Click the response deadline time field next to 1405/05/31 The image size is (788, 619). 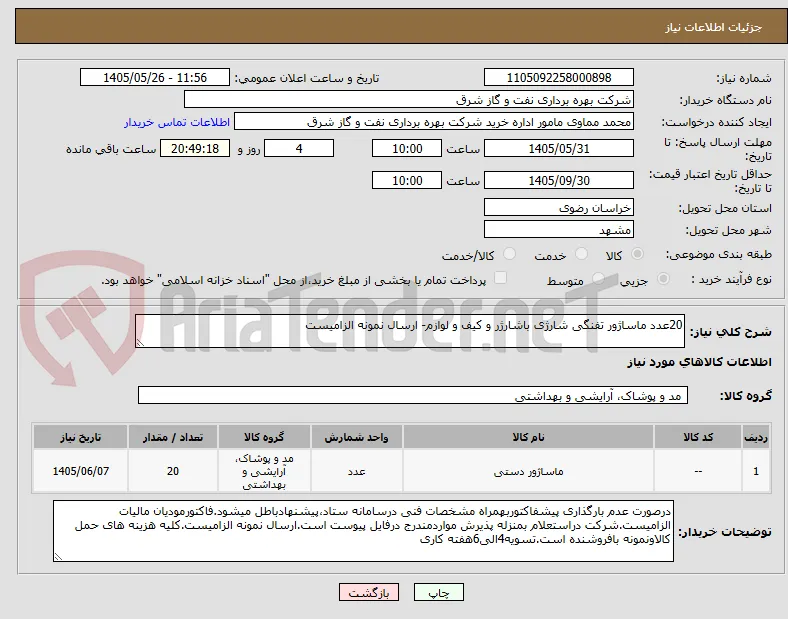coord(407,149)
